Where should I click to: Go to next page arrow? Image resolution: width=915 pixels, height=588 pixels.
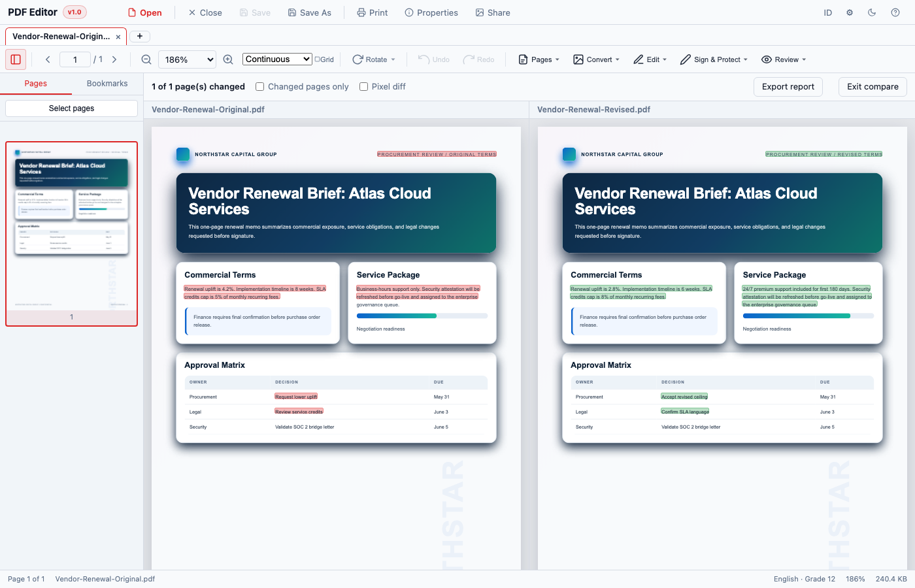[114, 59]
